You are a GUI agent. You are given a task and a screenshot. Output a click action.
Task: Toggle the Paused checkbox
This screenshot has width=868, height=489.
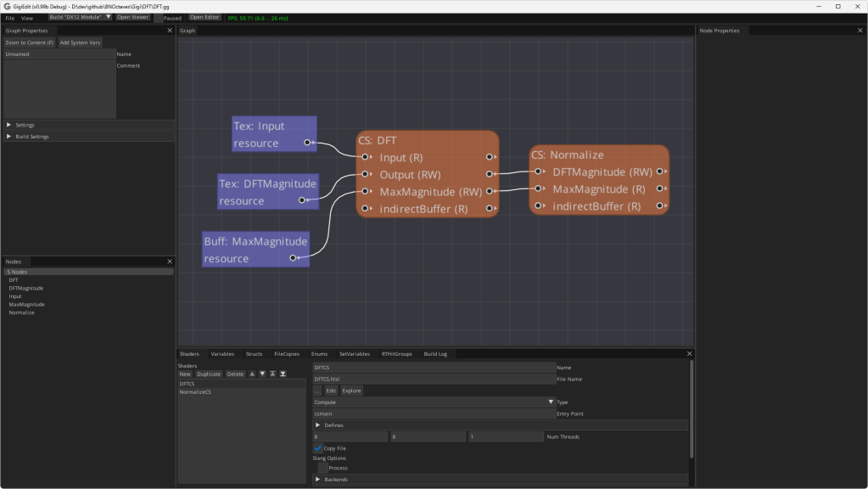158,18
